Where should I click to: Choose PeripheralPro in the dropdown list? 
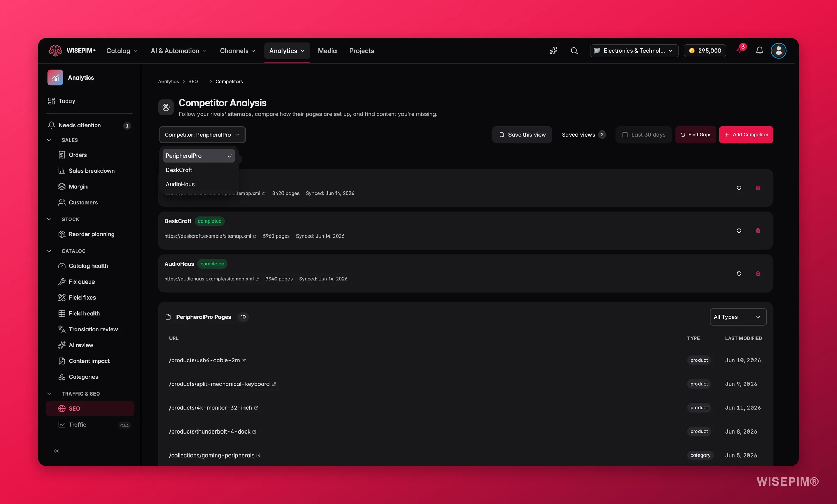(199, 156)
